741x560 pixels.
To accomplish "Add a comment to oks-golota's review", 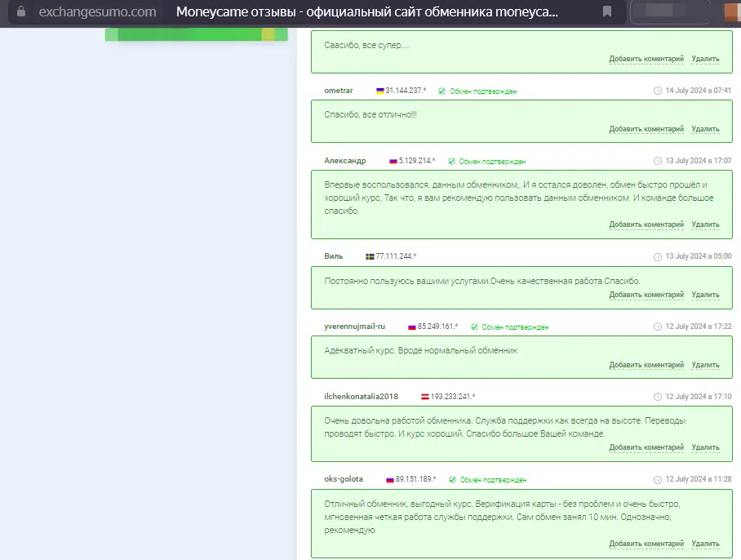I will coord(646,544).
